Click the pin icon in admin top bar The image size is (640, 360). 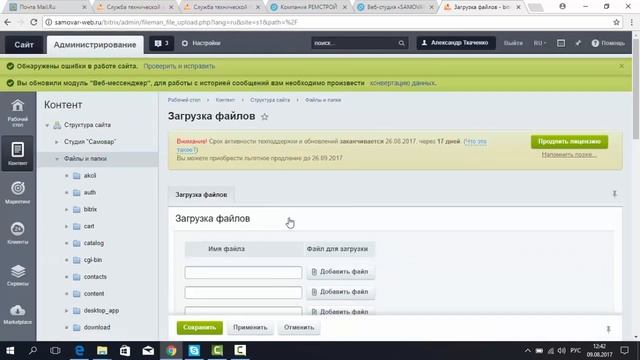pyautogui.click(x=578, y=43)
